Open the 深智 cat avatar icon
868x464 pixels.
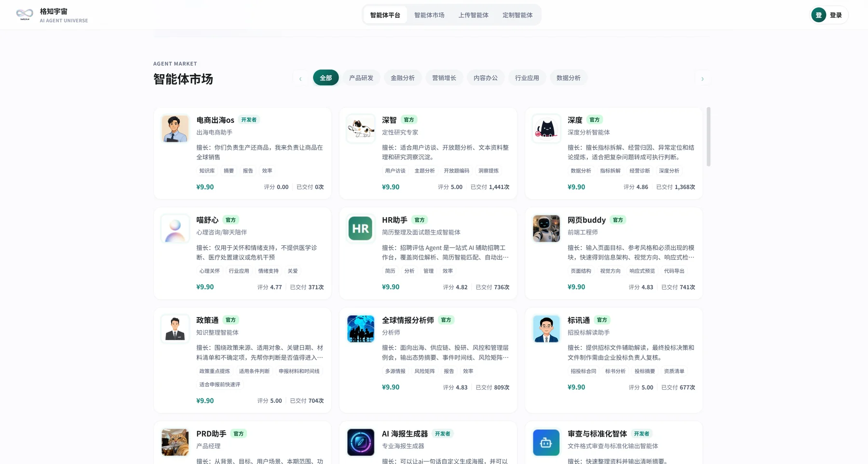tap(361, 129)
